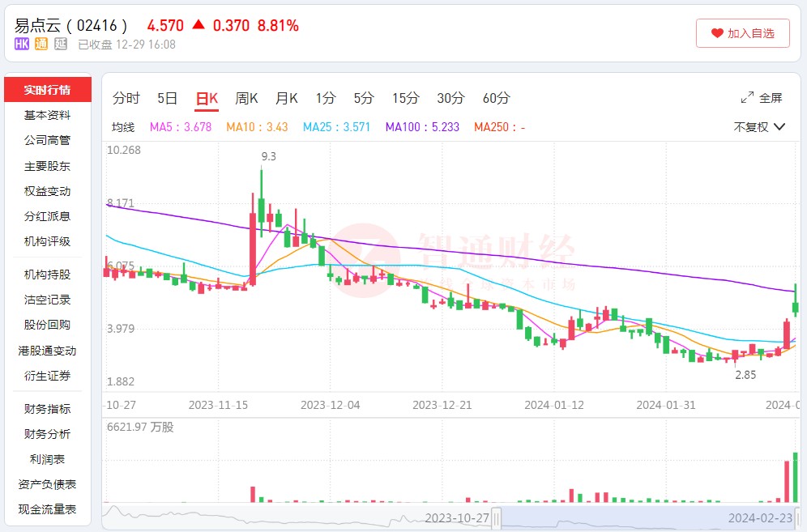
Task: Click the left handle of date range slider
Action: (496, 517)
